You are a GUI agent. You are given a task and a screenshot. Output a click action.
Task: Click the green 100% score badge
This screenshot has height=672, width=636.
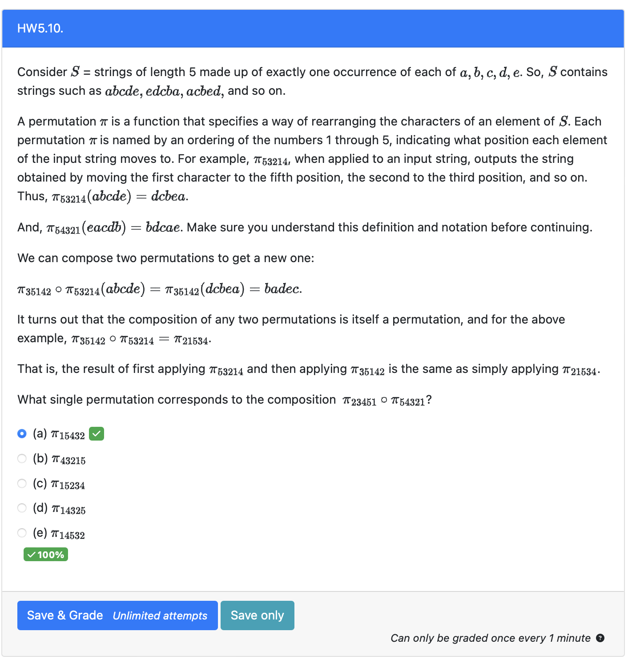pyautogui.click(x=45, y=554)
